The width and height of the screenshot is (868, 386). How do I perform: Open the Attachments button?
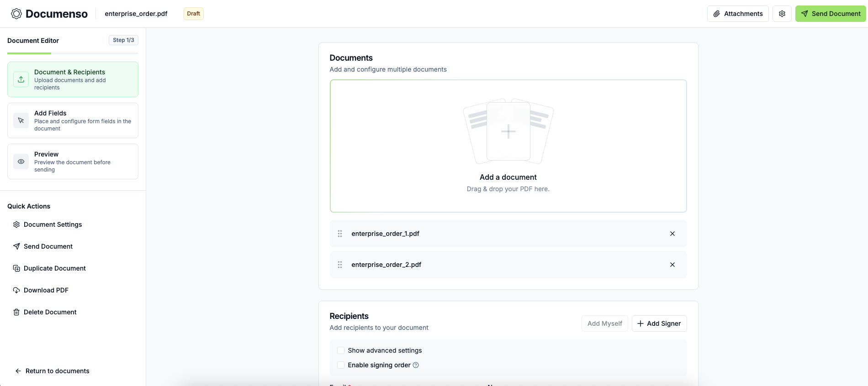click(x=737, y=14)
